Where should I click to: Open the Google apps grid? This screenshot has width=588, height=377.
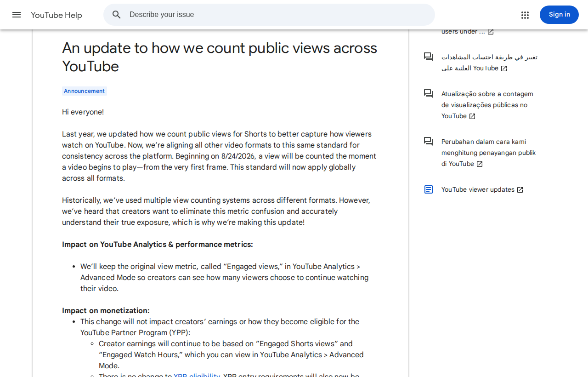(x=525, y=15)
